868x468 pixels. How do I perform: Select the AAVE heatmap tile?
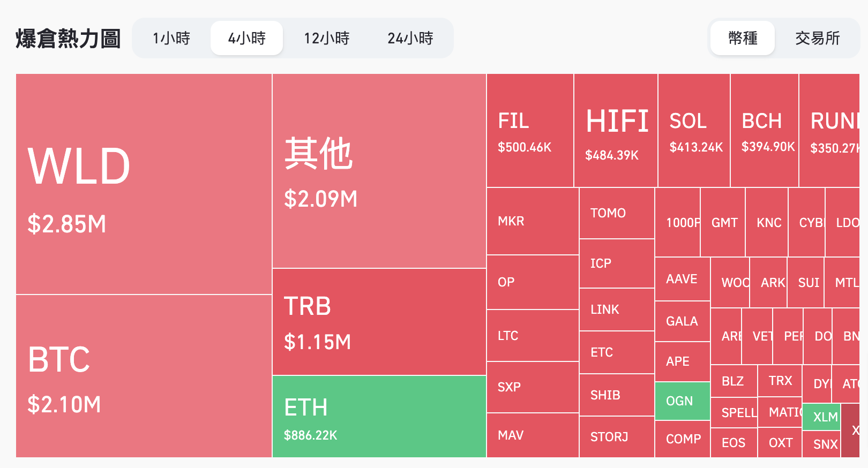(x=682, y=279)
